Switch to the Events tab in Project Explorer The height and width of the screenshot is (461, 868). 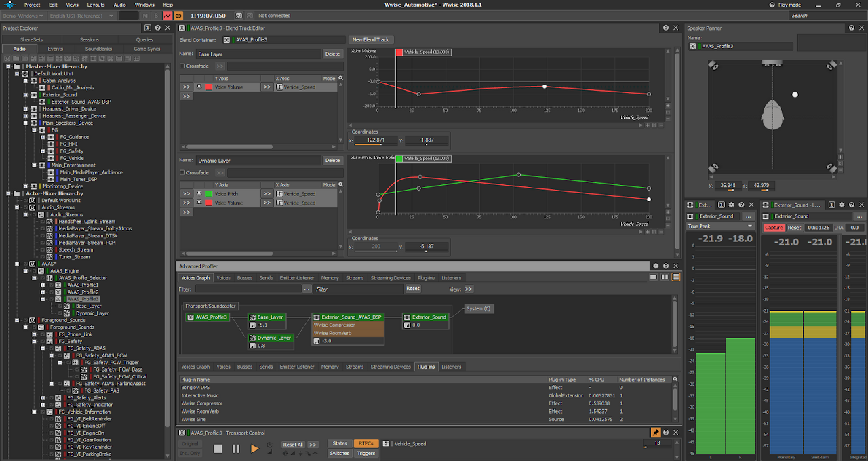point(56,49)
